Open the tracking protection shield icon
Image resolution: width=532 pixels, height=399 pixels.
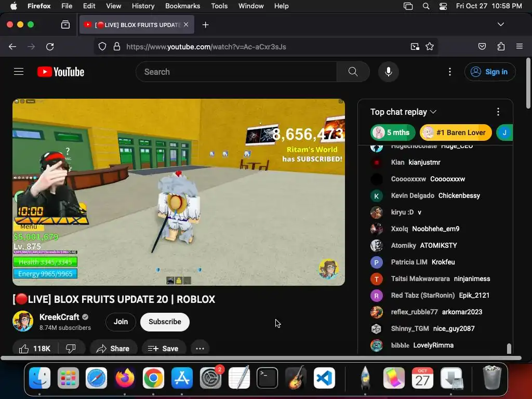pos(102,46)
